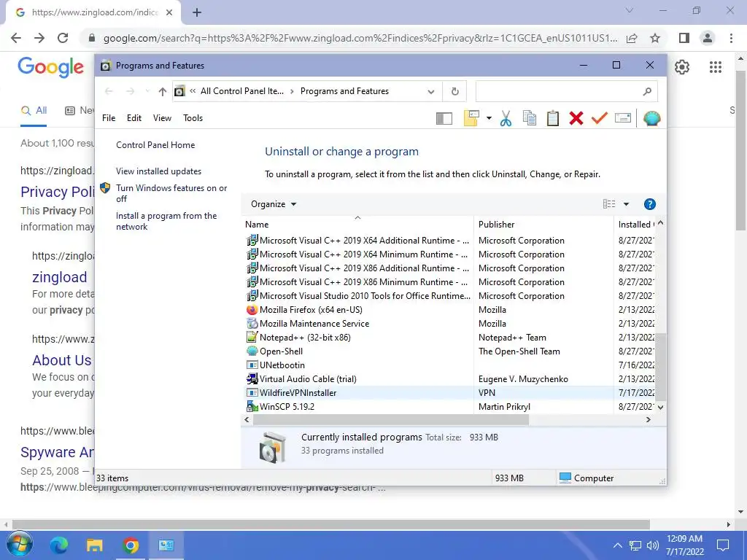This screenshot has height=560, width=747.
Task: Toggle navigation pane icon in toolbar
Action: coord(444,118)
